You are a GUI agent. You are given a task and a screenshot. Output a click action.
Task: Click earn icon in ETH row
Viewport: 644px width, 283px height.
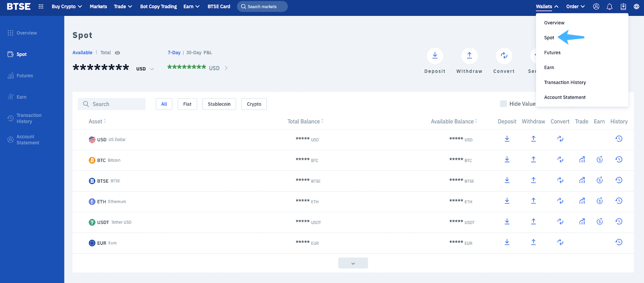point(599,201)
